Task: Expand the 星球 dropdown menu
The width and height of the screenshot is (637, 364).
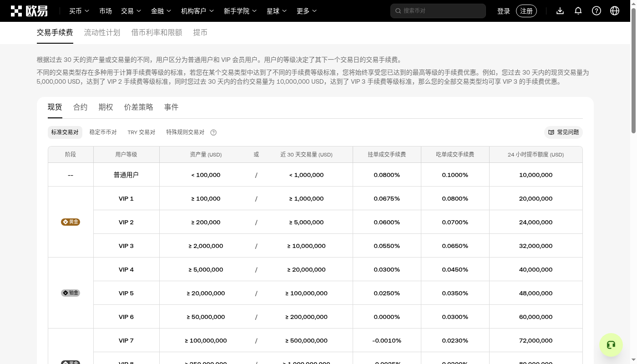Action: [277, 11]
